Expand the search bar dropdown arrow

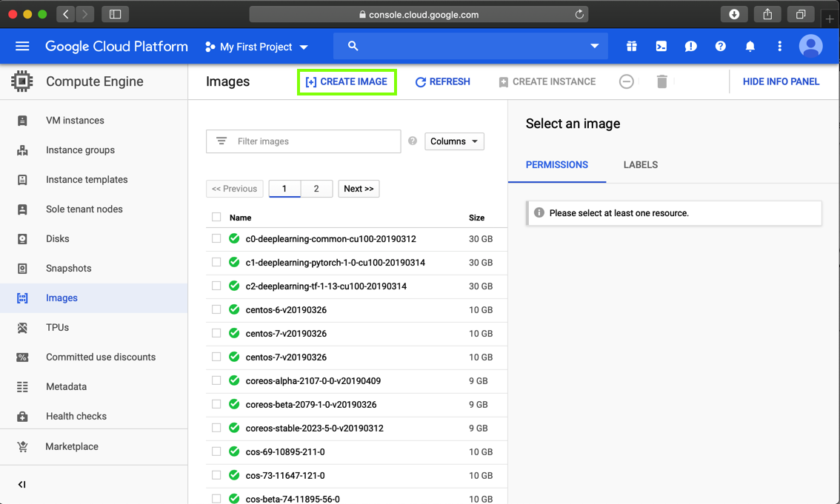(595, 46)
